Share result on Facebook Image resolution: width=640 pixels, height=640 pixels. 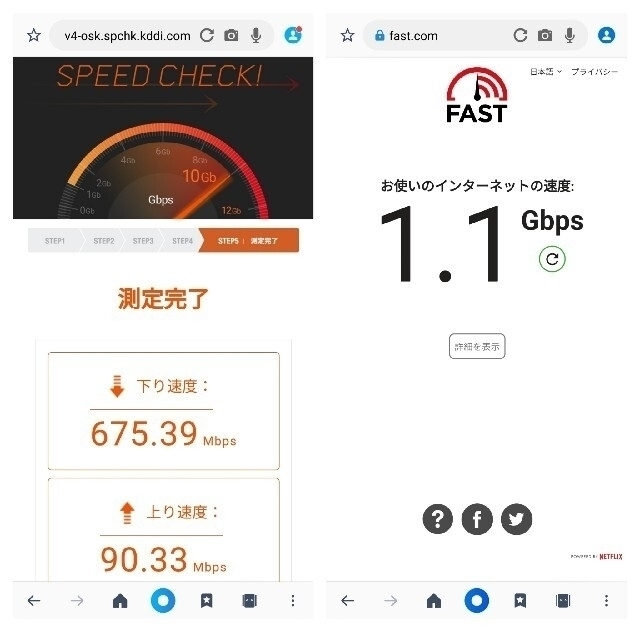coord(477,519)
